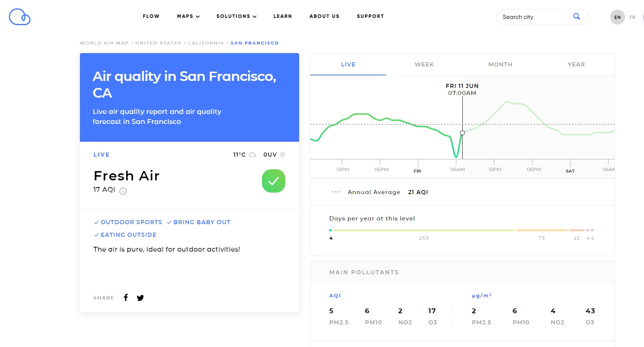Click the NO2 µg/m³ value 4

click(553, 311)
